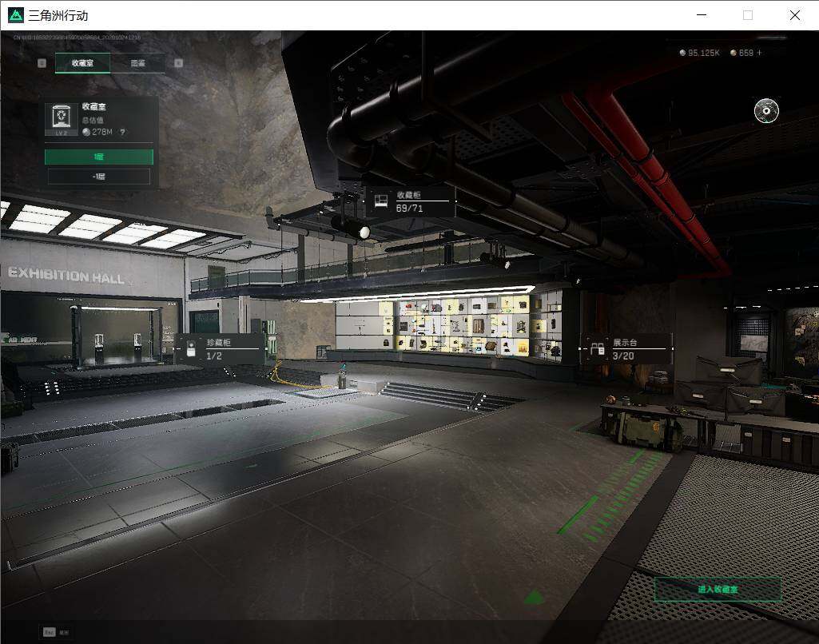
Task: Click the 278M total value text
Action: pyautogui.click(x=101, y=132)
